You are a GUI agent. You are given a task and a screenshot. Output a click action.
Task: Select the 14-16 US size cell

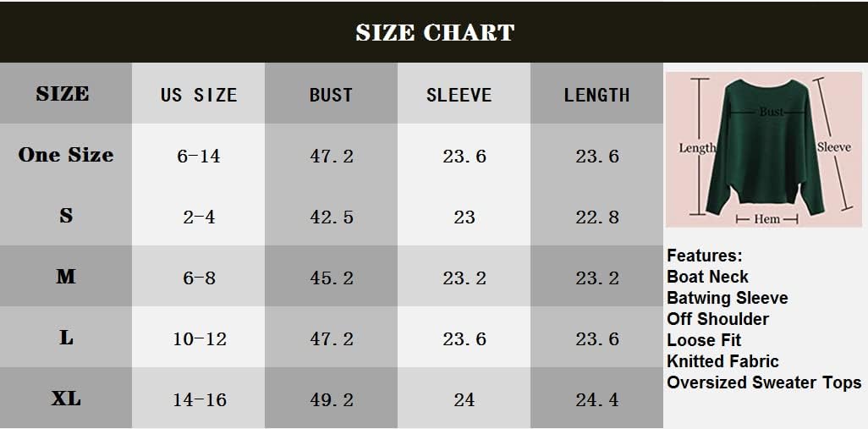tap(200, 400)
